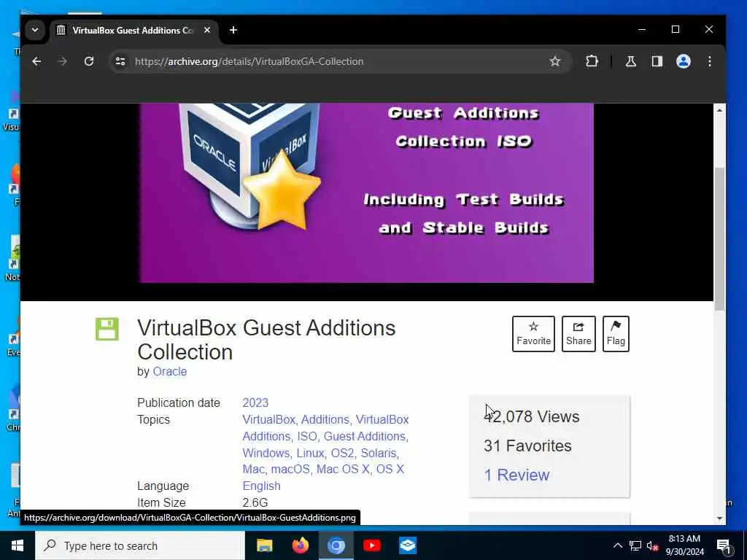Viewport: 747px width, 560px height.
Task: Open the Guest Additions topic link
Action: [365, 436]
